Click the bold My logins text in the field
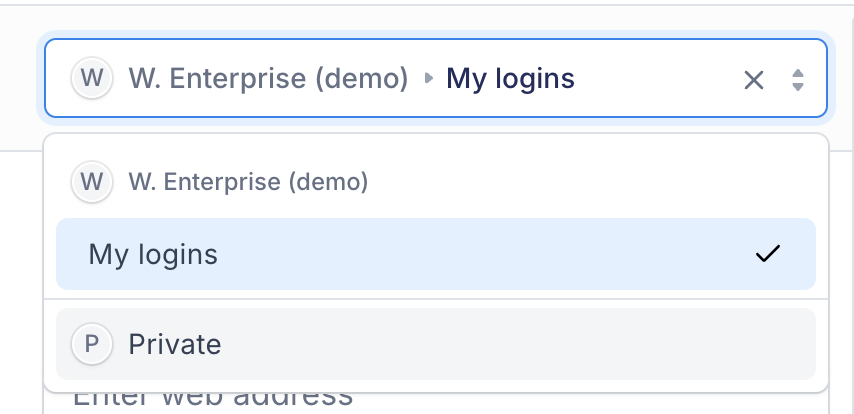Screen dimensions: 854x414 510,78
